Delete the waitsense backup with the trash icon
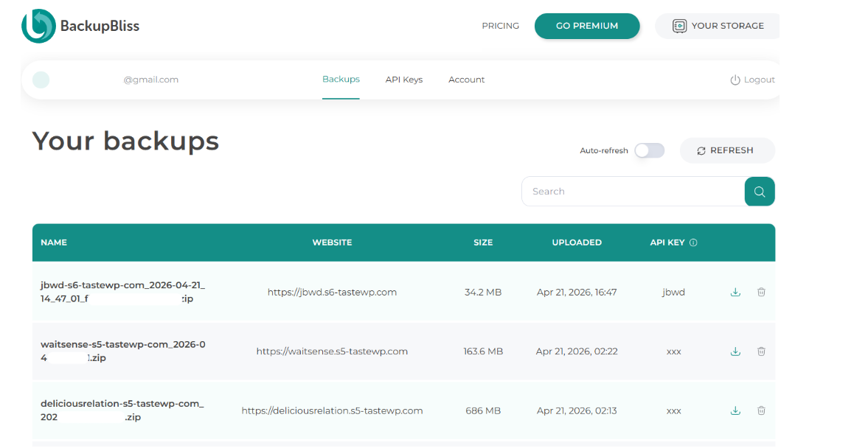The image size is (868, 448). coord(761,351)
